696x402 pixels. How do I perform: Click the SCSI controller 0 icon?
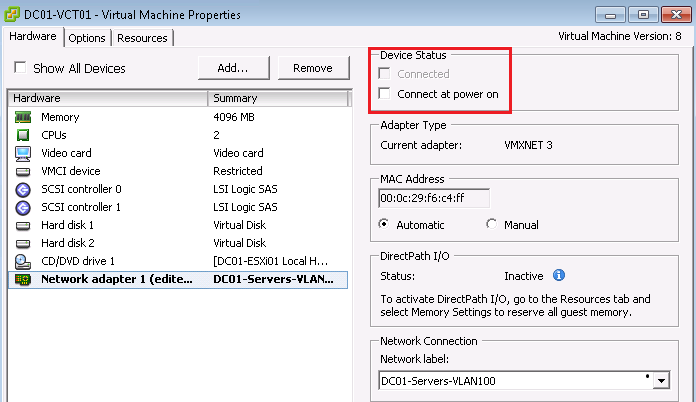pos(23,189)
